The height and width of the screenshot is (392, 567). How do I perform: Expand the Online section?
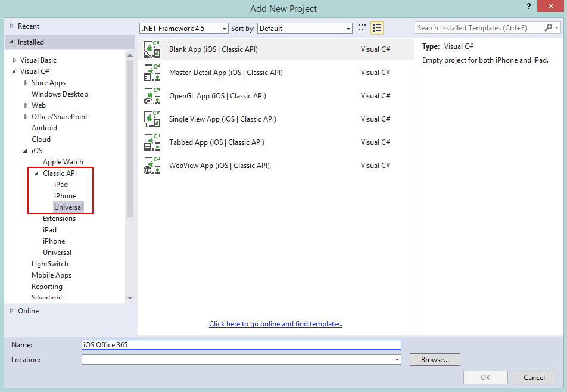click(11, 310)
